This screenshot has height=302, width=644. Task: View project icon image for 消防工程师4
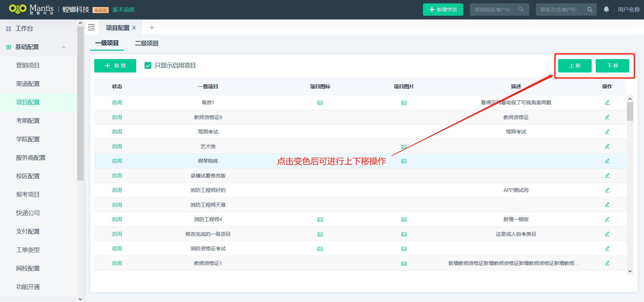point(320,219)
